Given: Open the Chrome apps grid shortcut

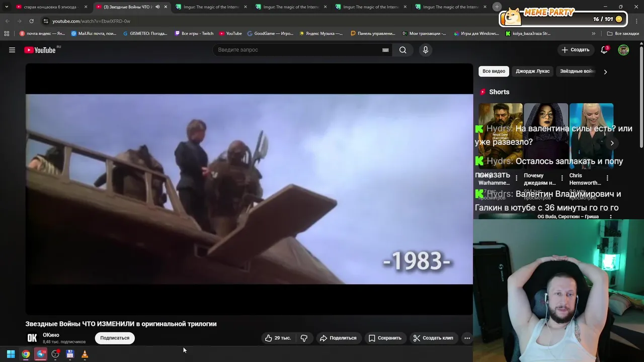Looking at the screenshot, I should (7, 34).
